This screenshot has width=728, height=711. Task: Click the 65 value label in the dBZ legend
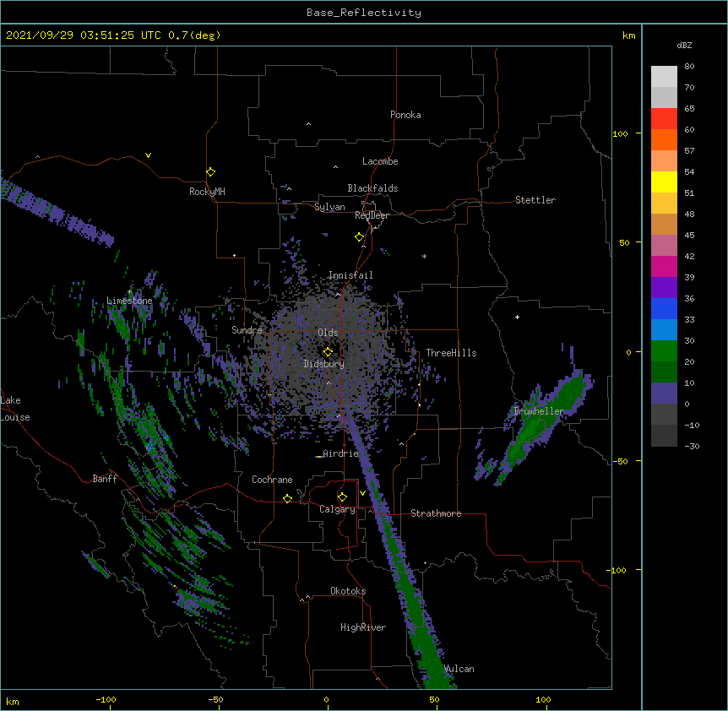pyautogui.click(x=689, y=109)
